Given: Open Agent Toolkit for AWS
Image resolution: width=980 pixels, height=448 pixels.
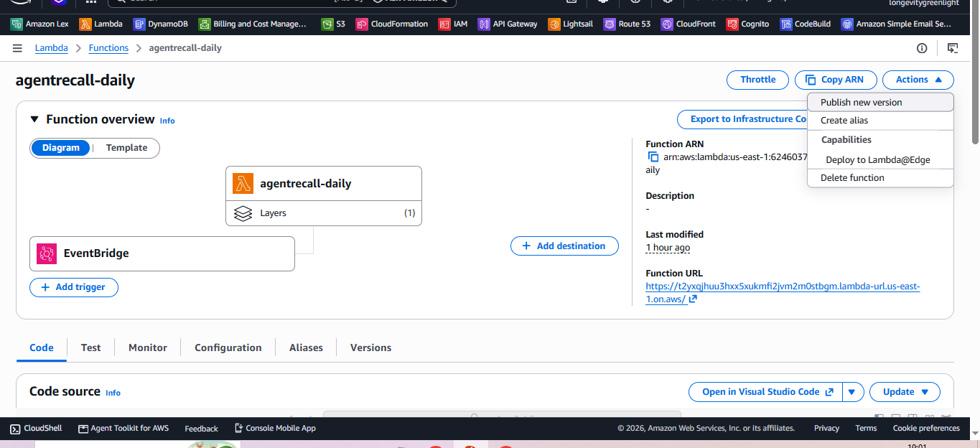Looking at the screenshot, I should click(x=123, y=428).
